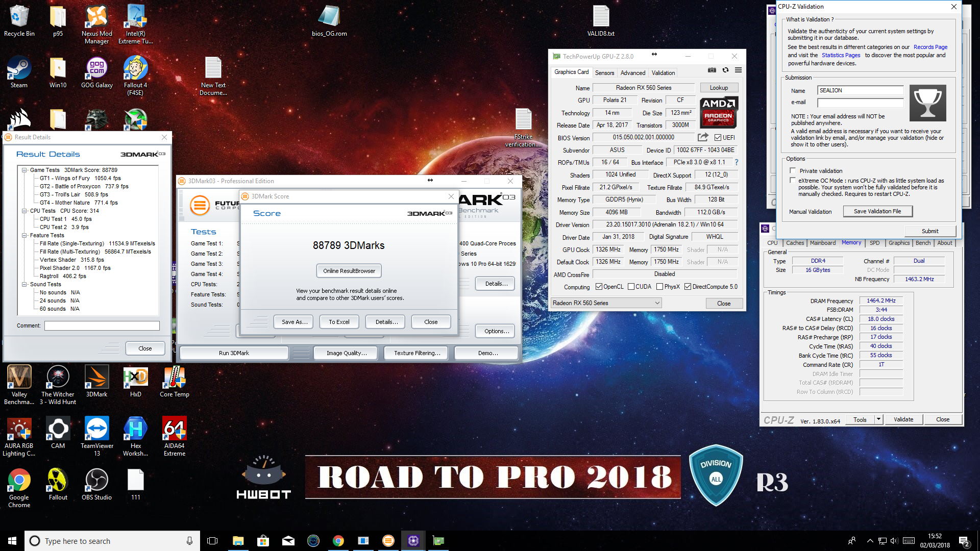Screen dimensions: 980x551
Task: Click BIOS version share/export icon in GPU-Z
Action: [703, 137]
